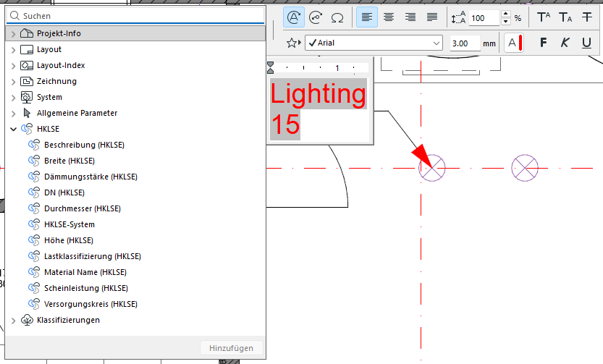Expand the Projekt-Info chevron

coord(14,34)
